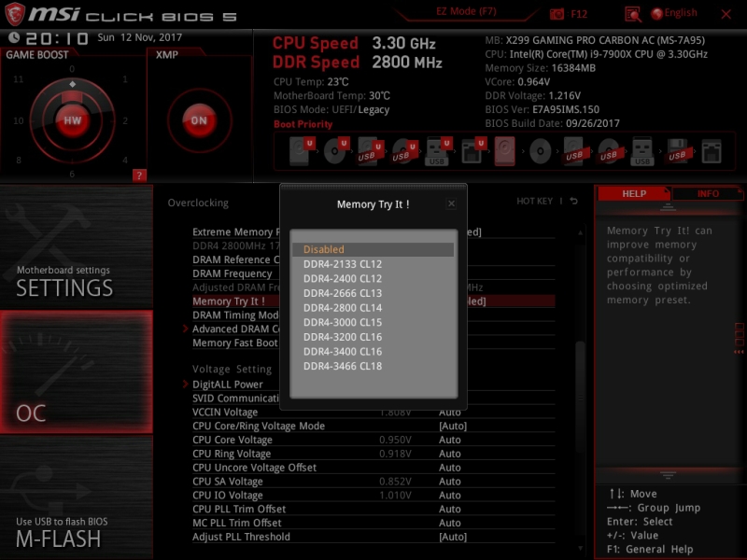The width and height of the screenshot is (747, 560).
Task: Open Adjust PLL Threshold [Auto] value
Action: [x=453, y=537]
